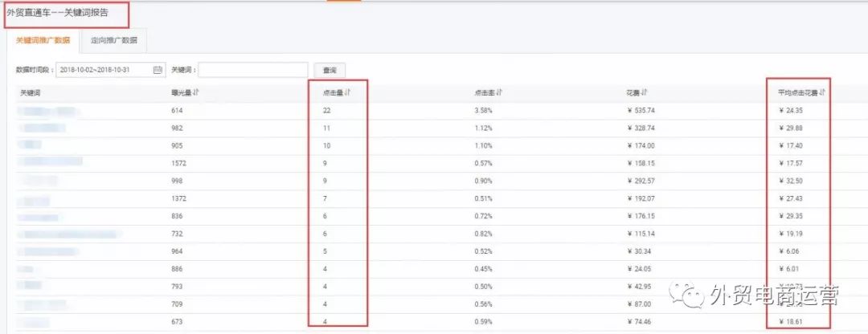This screenshot has width=868, height=334.
Task: Click the 点击量 column header label
Action: [x=334, y=93]
